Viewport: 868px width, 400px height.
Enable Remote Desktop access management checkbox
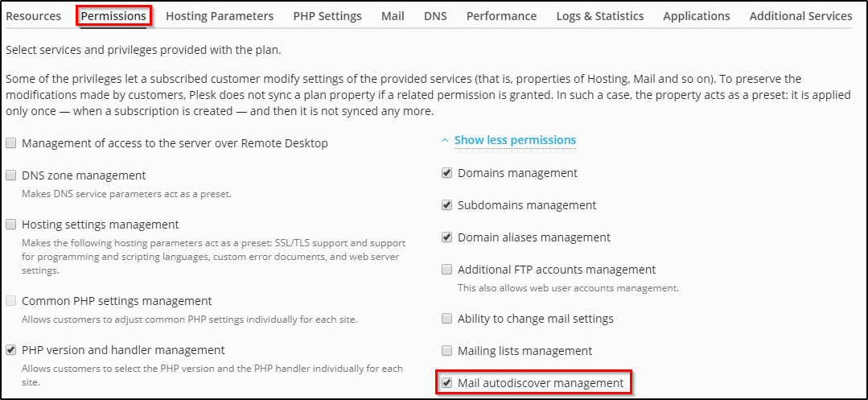tap(11, 143)
